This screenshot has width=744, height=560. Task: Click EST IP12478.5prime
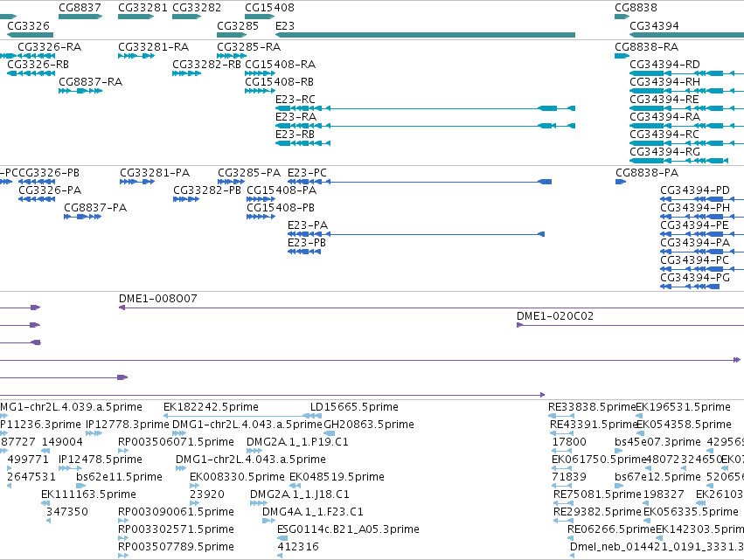click(x=101, y=460)
